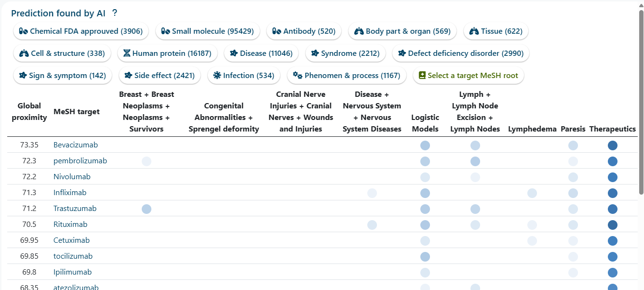Select Body part & organ filter

pos(402,31)
